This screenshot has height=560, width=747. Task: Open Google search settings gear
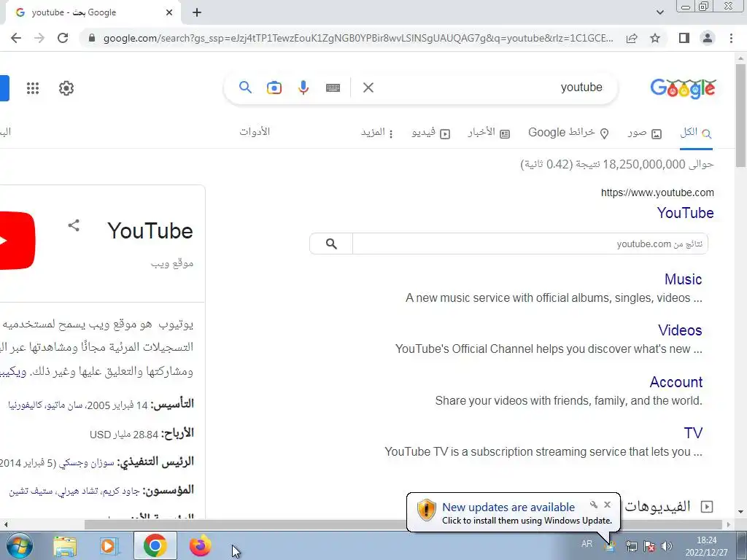tap(66, 88)
